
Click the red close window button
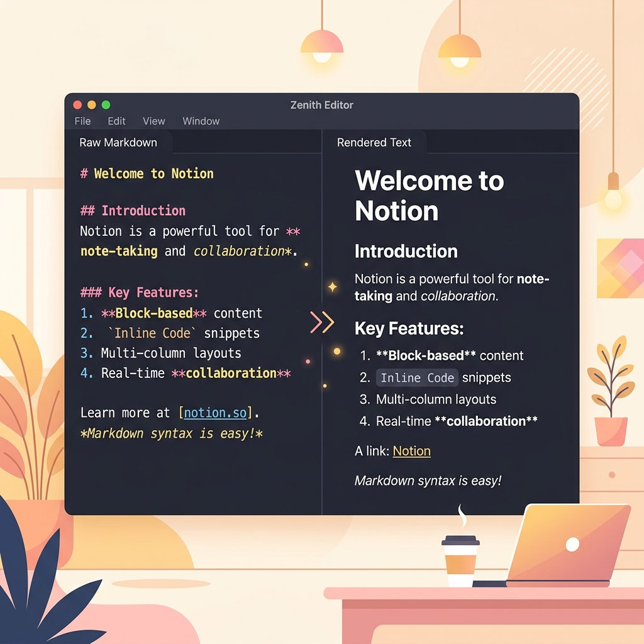77,105
